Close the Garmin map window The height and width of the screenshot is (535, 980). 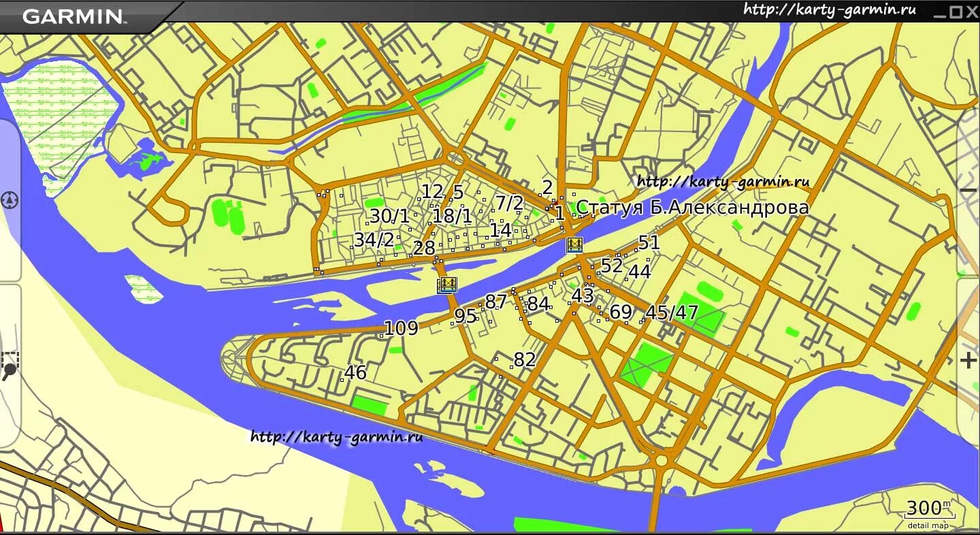point(971,12)
